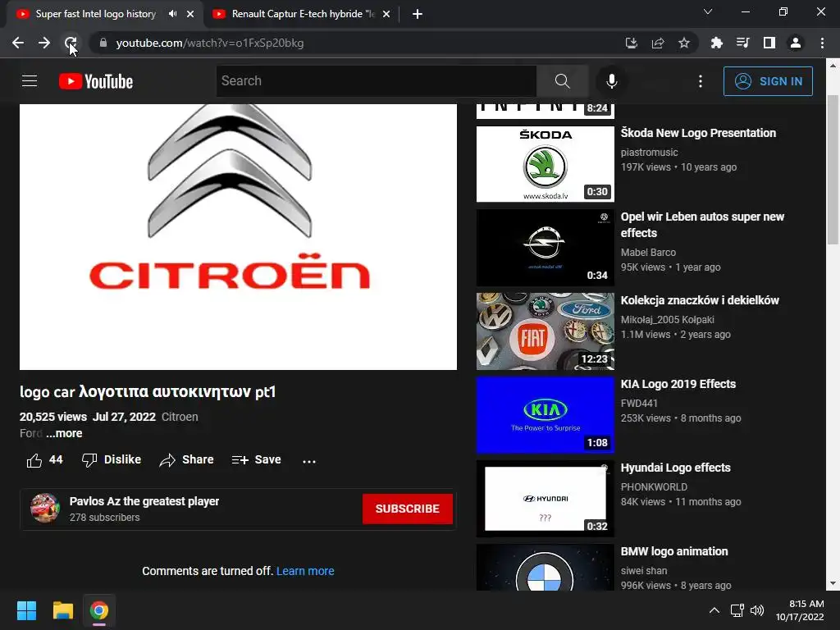Open volume control in tray

757,610
